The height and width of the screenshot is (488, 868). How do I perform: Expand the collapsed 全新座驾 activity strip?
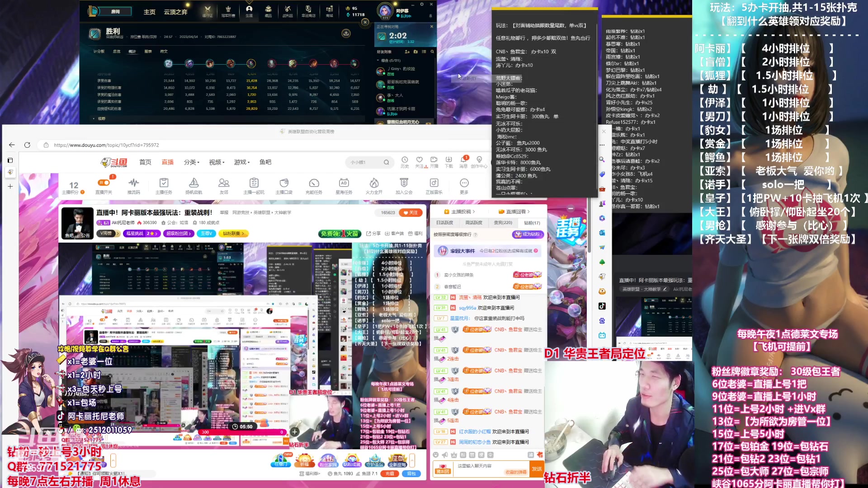412,460
